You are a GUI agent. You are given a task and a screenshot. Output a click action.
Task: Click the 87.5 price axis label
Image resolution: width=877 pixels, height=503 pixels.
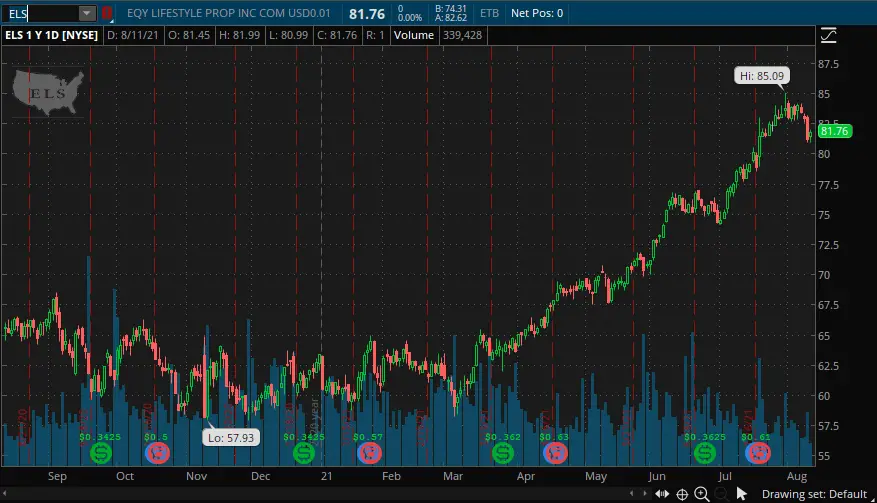click(x=828, y=64)
